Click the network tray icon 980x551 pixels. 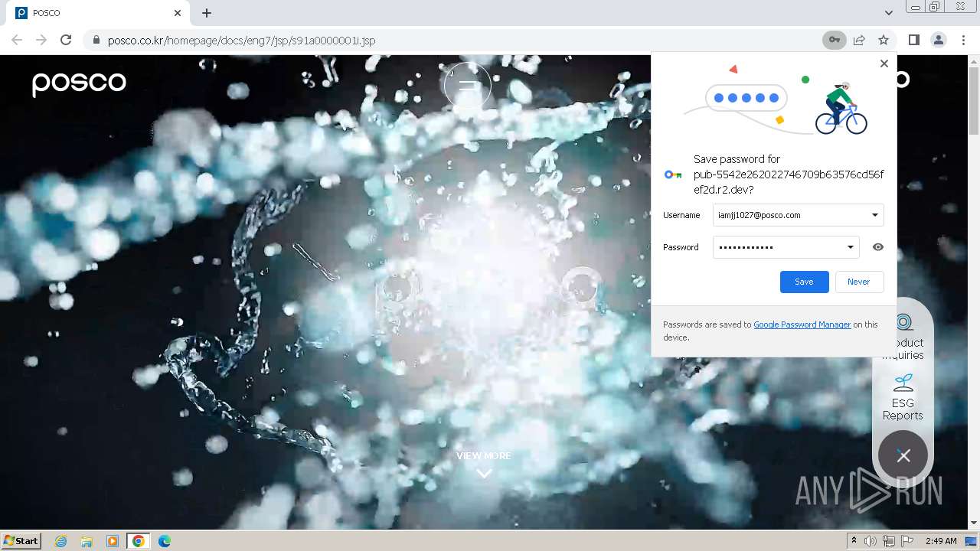889,541
